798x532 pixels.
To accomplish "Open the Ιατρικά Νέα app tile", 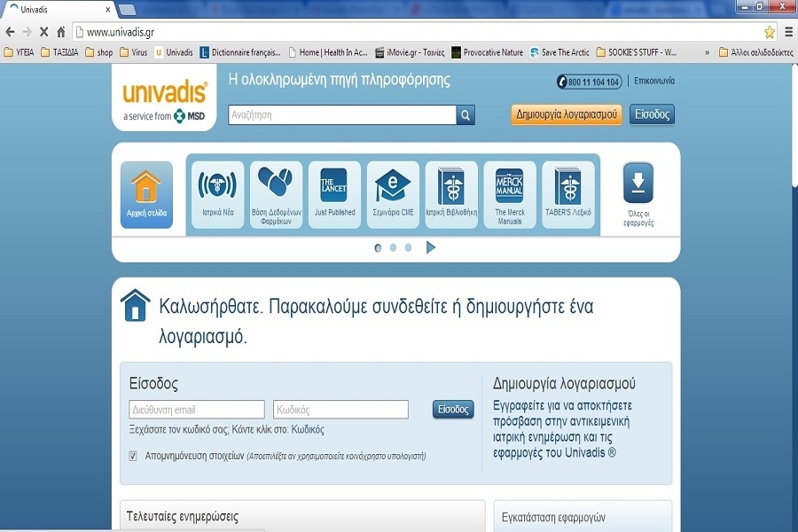I will tap(218, 194).
